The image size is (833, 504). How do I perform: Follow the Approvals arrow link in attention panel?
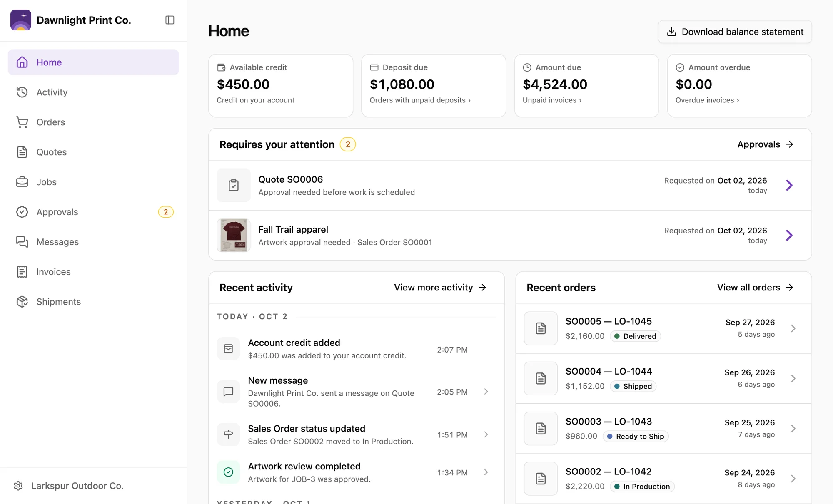coord(765,144)
